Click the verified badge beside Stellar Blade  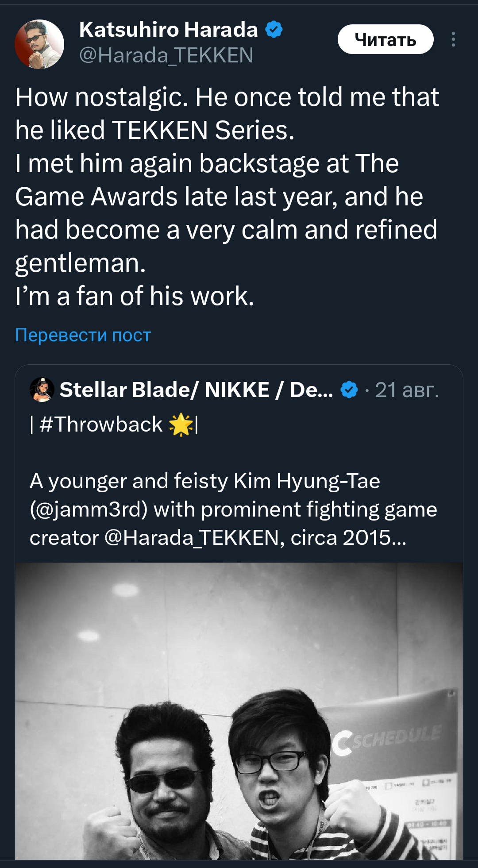[x=349, y=390]
